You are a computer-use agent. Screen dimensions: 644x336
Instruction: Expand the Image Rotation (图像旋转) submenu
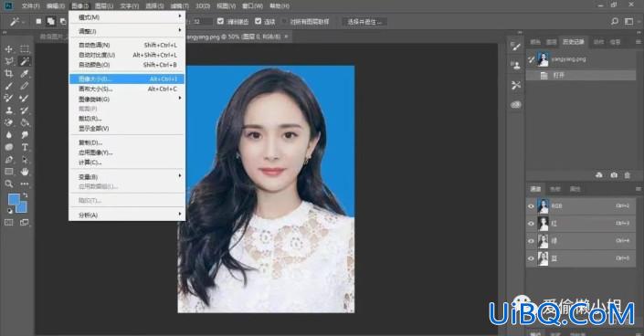127,99
